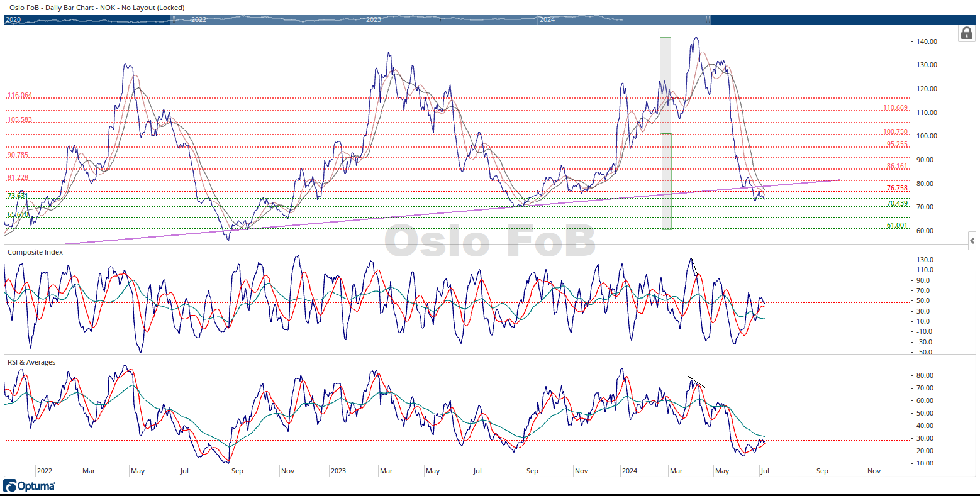Viewport: 980px width, 496px height.
Task: Click the Daily Bar Chart title text
Action: point(69,8)
